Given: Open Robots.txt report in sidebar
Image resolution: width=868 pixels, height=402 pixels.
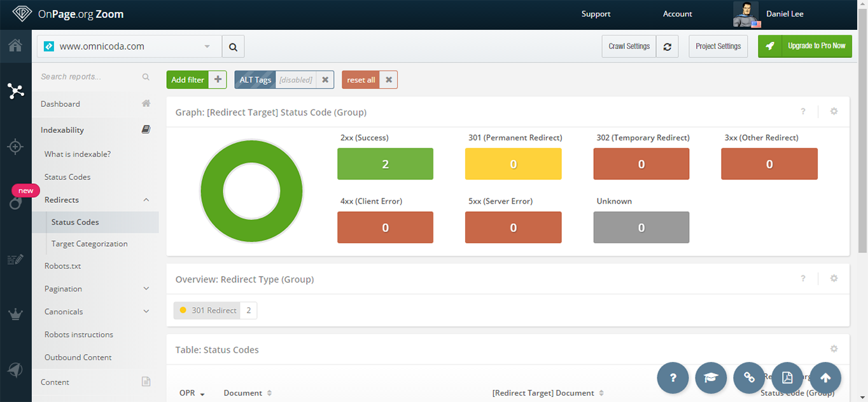Looking at the screenshot, I should [x=62, y=266].
